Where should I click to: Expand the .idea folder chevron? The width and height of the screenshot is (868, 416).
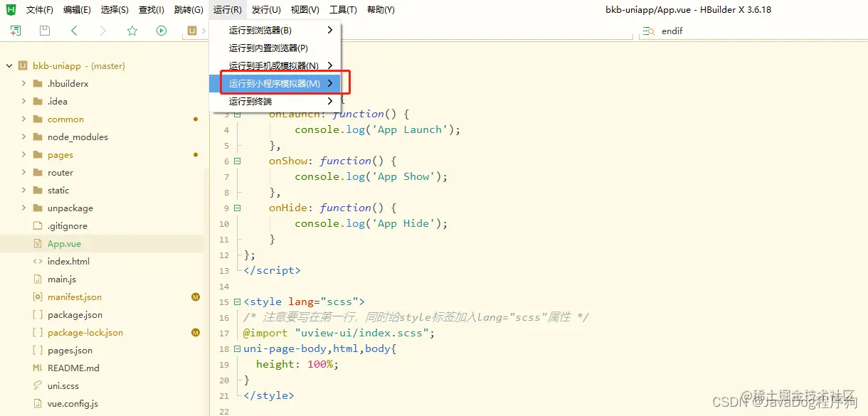click(x=23, y=101)
